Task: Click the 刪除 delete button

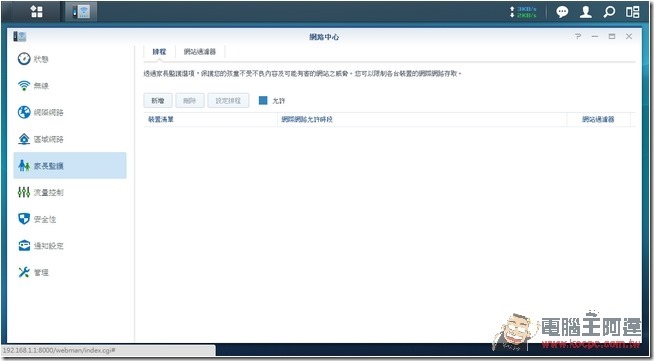Action: click(190, 100)
